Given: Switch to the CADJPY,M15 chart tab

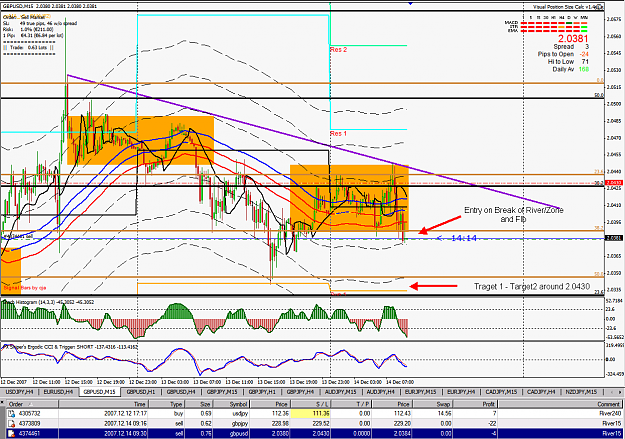Looking at the screenshot, I should [x=501, y=392].
